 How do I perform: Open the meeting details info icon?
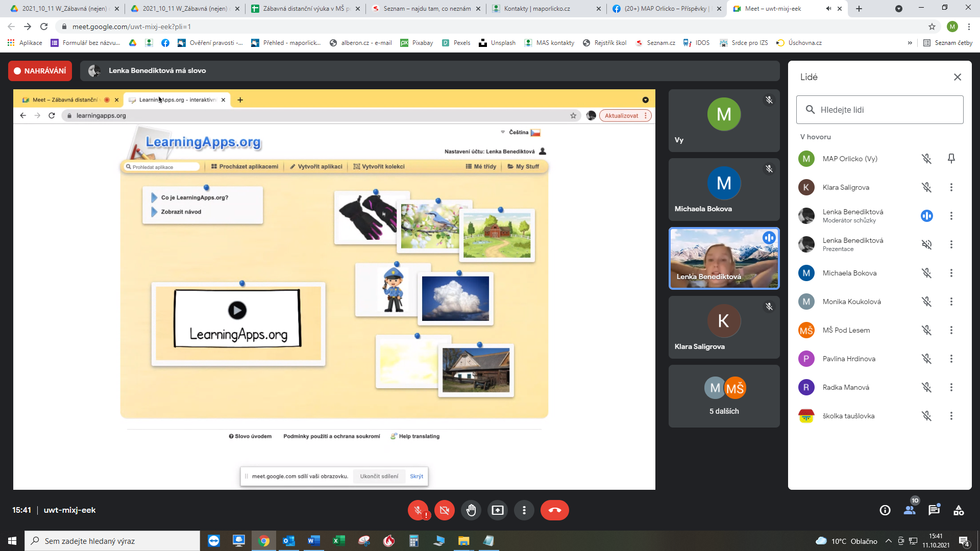pos(885,510)
